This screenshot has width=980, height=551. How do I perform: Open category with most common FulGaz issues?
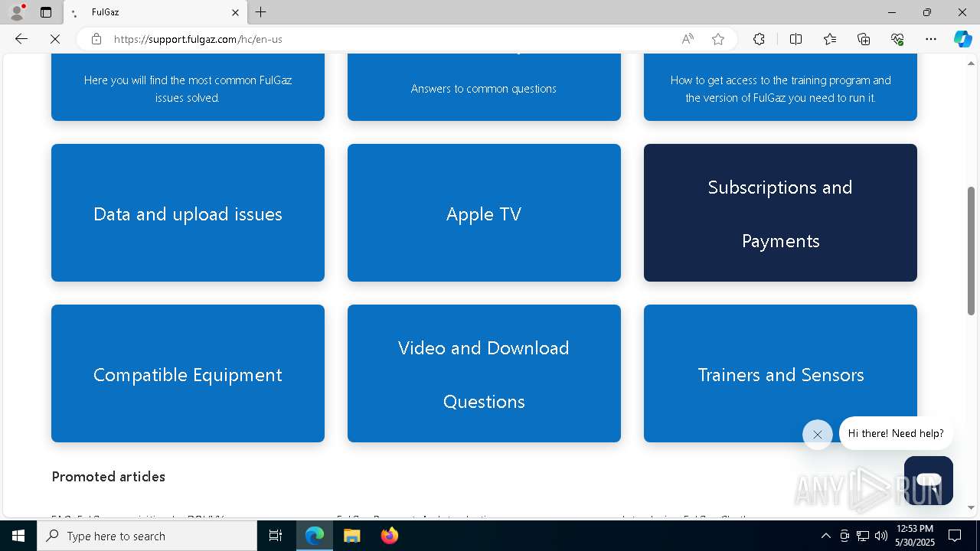pyautogui.click(x=188, y=87)
